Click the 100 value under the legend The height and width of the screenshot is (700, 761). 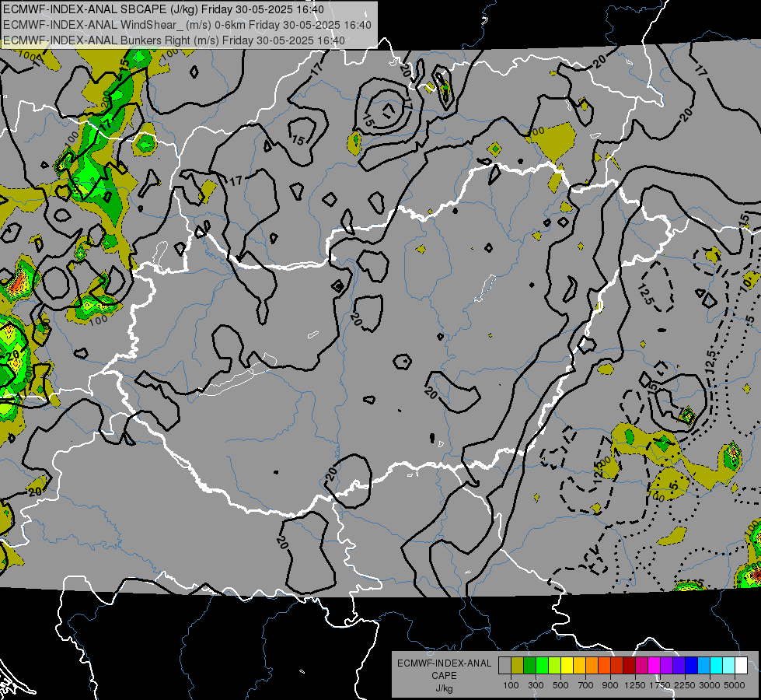(x=511, y=685)
